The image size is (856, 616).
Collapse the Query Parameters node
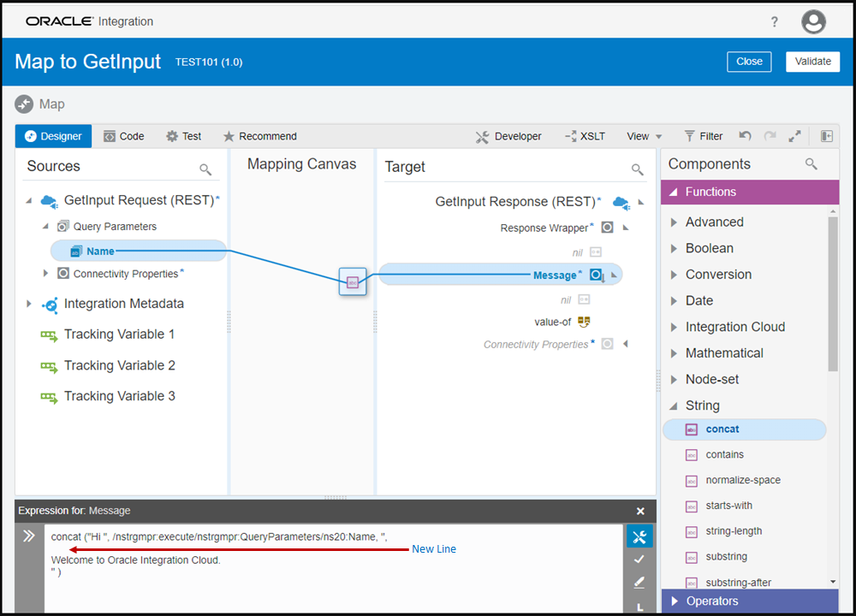[46, 226]
